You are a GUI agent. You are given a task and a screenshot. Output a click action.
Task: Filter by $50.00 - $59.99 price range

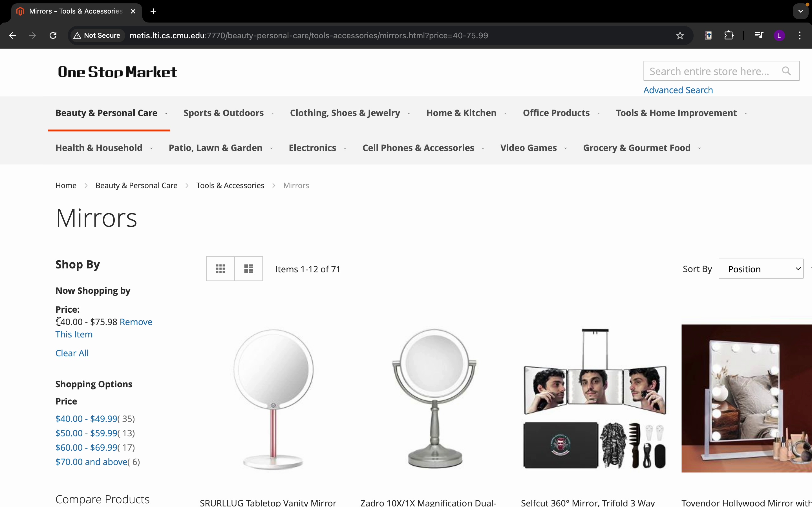point(86,433)
